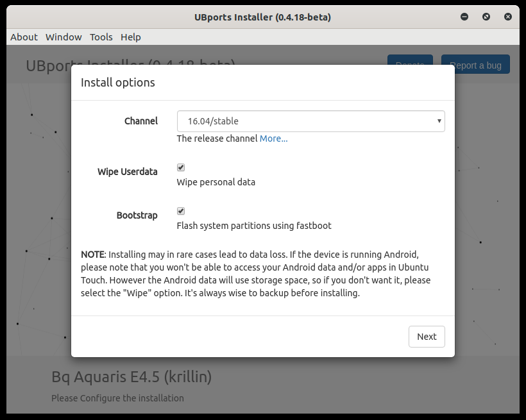This screenshot has width=526, height=420.
Task: Click the Flash system partitions using fastboot text
Action: click(x=254, y=226)
